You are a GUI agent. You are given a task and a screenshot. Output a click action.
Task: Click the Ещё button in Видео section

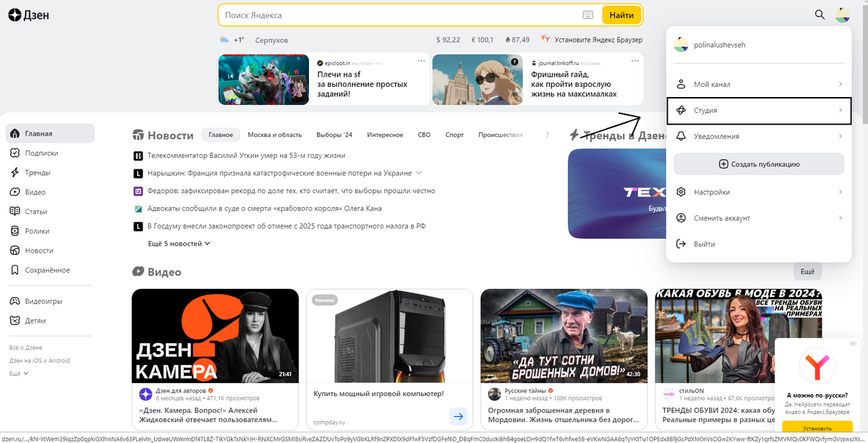click(x=807, y=272)
